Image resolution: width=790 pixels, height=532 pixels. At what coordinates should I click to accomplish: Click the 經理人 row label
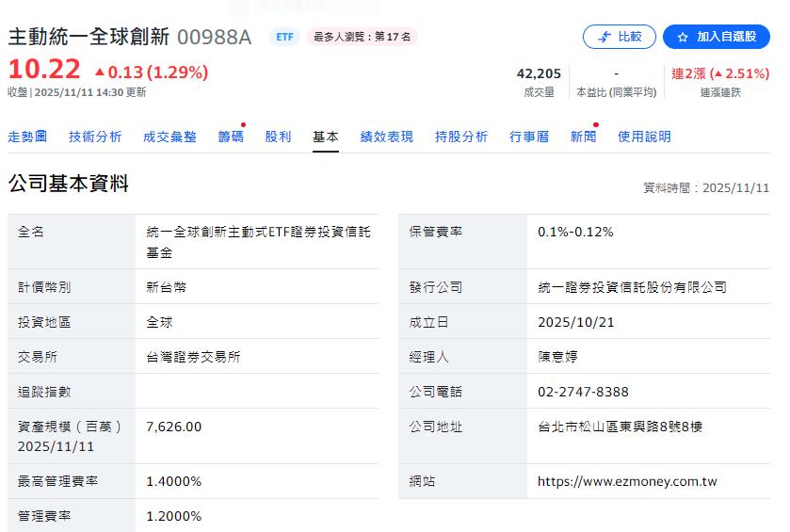[x=428, y=357]
